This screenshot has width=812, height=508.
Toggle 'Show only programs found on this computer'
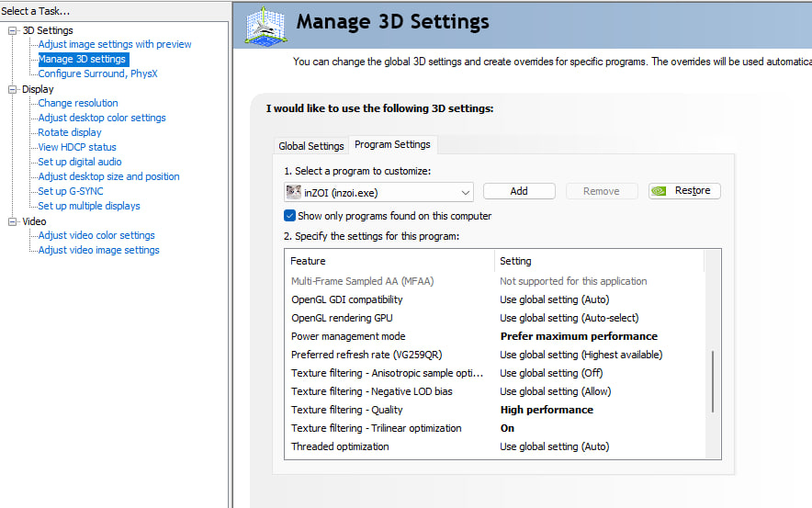[x=290, y=216]
